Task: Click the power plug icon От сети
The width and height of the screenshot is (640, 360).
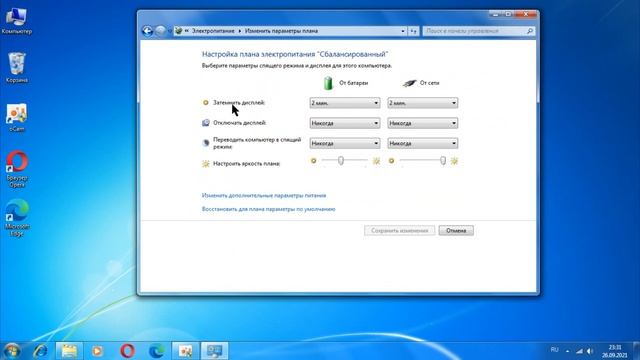Action: click(x=409, y=83)
